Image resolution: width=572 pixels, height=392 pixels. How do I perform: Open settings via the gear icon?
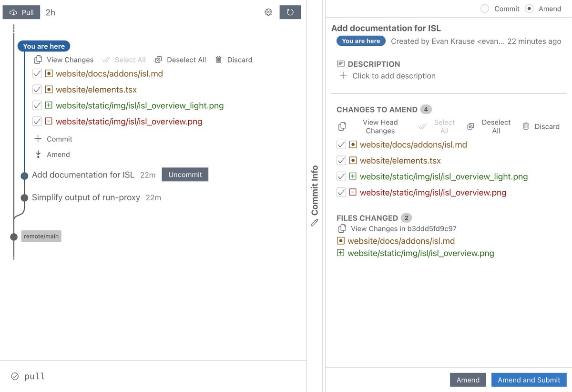tap(268, 12)
